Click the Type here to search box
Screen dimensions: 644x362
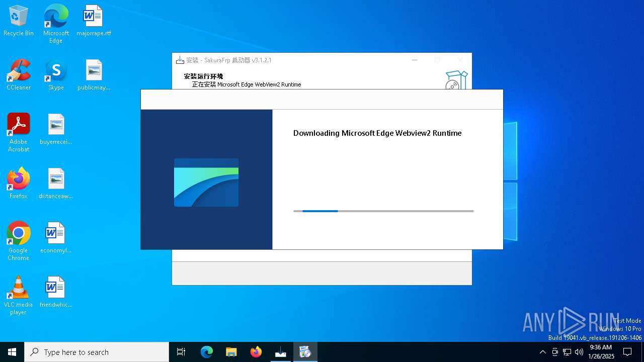[x=97, y=352]
